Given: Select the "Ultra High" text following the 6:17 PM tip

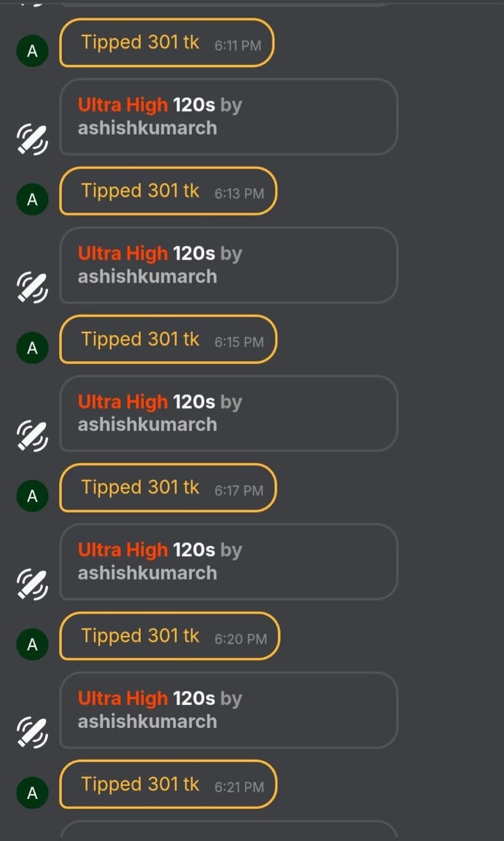Looking at the screenshot, I should (x=123, y=550).
